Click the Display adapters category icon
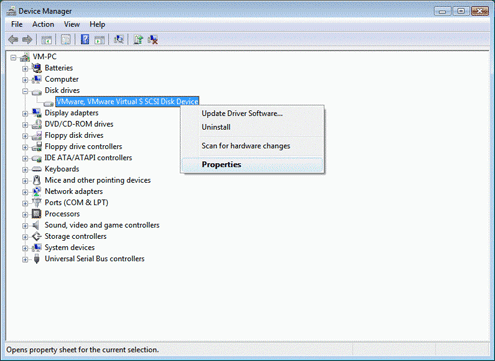495x361 pixels. [37, 113]
